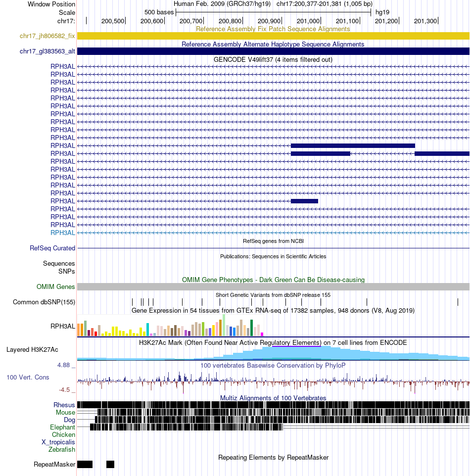Select the yellow fix patch alignment bar
Screen dimensions: 470x476
tap(273, 36)
